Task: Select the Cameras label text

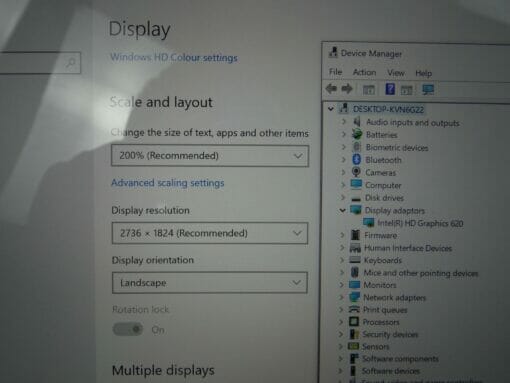Action: point(380,173)
